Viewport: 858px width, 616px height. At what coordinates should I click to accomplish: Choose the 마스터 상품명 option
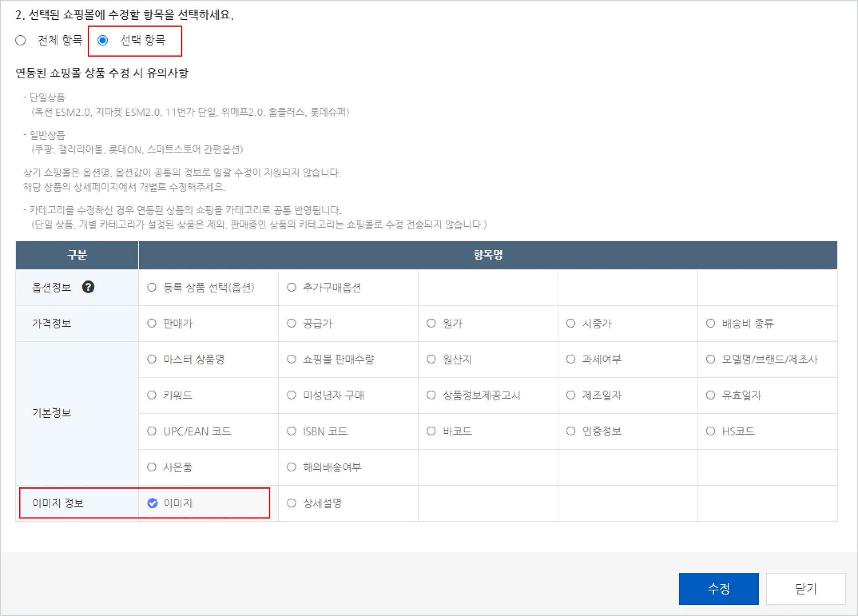point(152,359)
